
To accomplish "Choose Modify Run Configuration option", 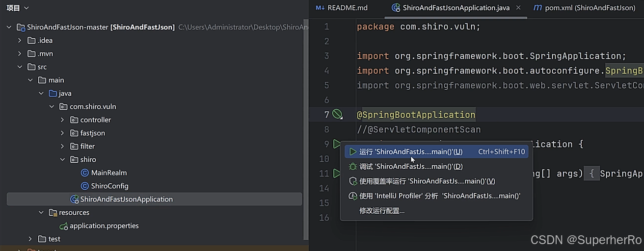I will click(x=382, y=211).
